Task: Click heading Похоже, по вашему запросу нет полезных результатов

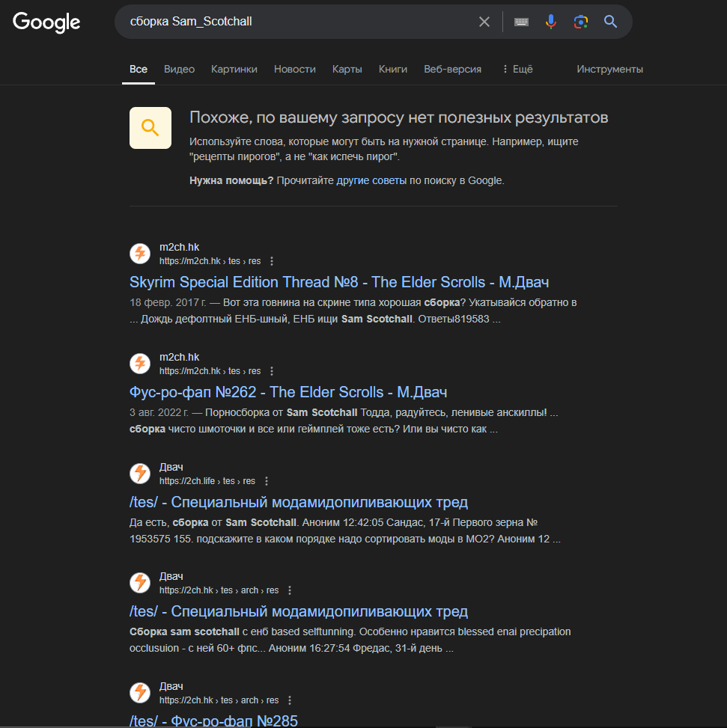Action: click(x=398, y=118)
